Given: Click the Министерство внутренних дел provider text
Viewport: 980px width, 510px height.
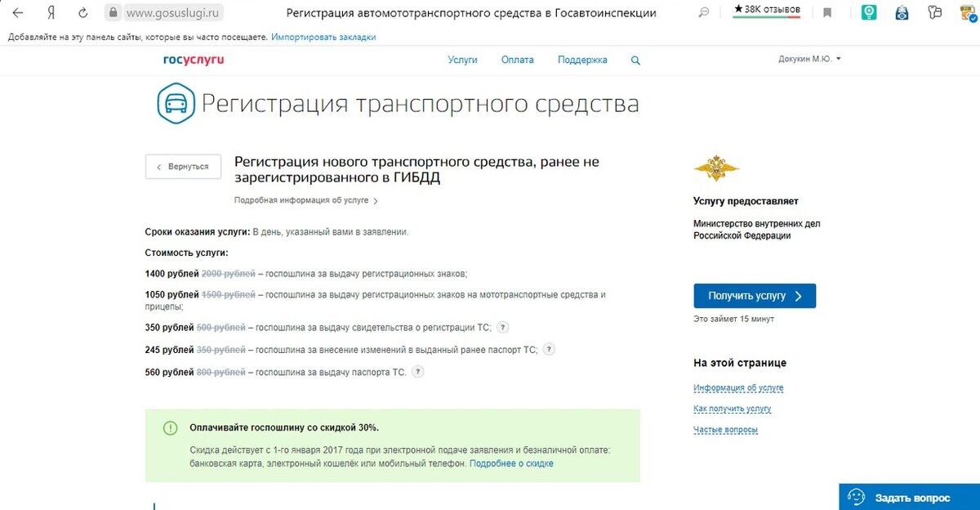Looking at the screenshot, I should click(x=756, y=229).
